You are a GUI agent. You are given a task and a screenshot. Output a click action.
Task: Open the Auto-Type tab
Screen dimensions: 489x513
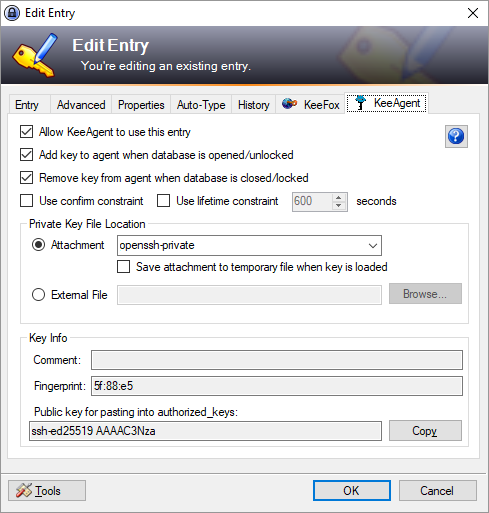201,105
